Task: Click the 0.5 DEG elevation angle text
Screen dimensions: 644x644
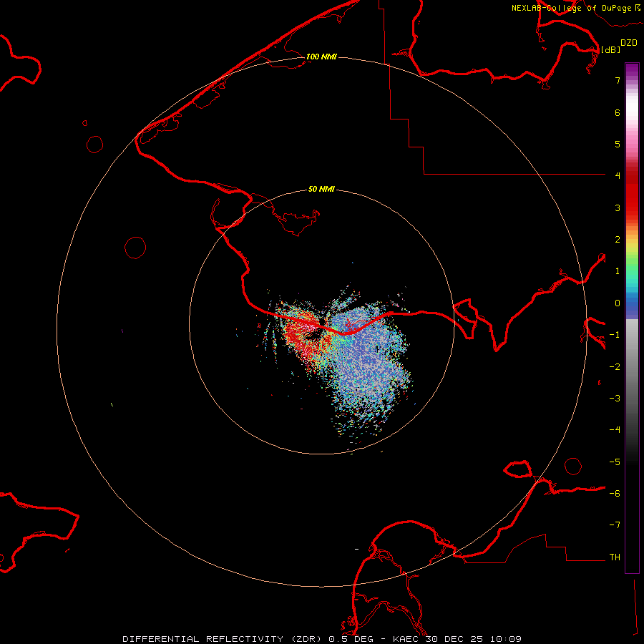Action: (351, 639)
